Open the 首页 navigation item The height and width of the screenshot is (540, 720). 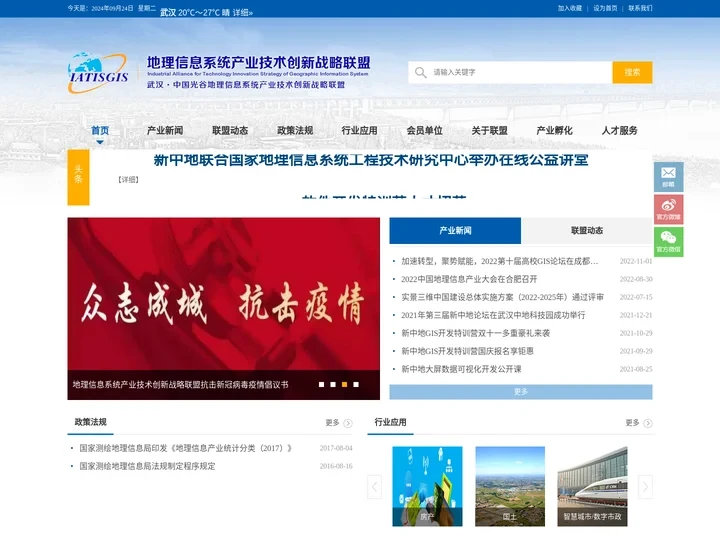pos(100,130)
